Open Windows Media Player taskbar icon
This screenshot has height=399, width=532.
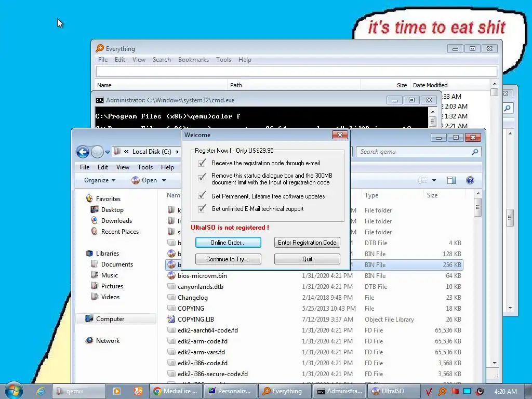pyautogui.click(x=116, y=391)
